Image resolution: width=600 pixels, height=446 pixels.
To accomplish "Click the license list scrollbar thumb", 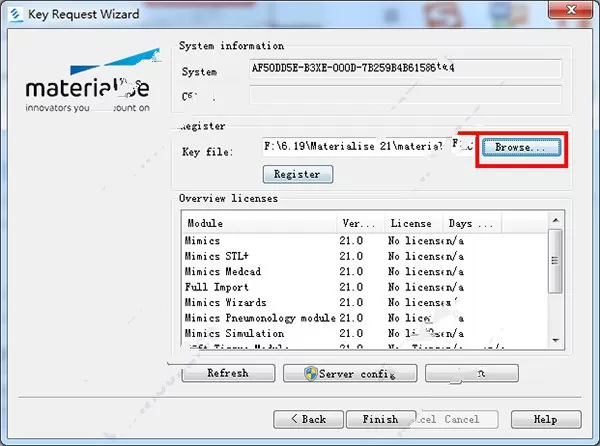I will (x=556, y=261).
